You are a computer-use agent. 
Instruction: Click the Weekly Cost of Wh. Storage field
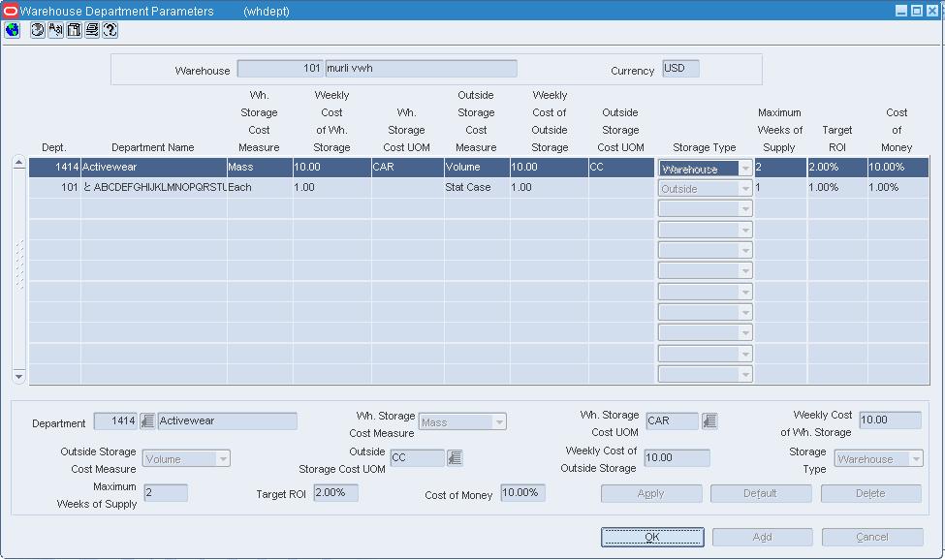coord(890,420)
